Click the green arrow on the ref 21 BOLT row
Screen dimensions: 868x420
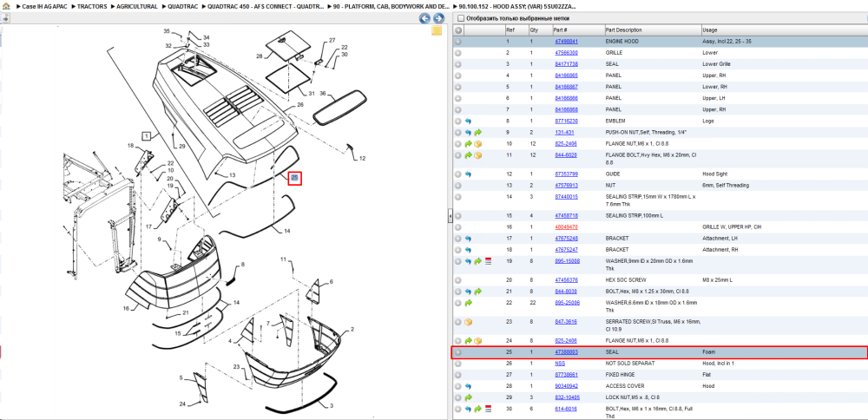[477, 291]
